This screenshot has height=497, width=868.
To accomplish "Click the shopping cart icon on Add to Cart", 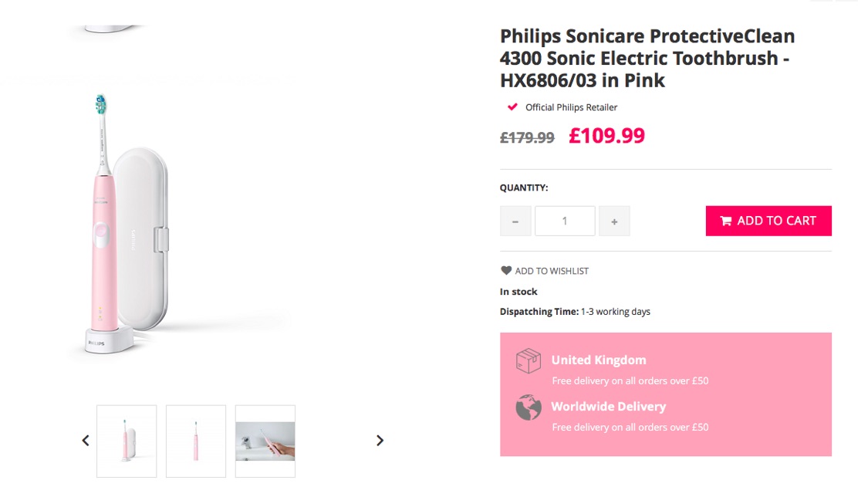I will click(x=725, y=221).
